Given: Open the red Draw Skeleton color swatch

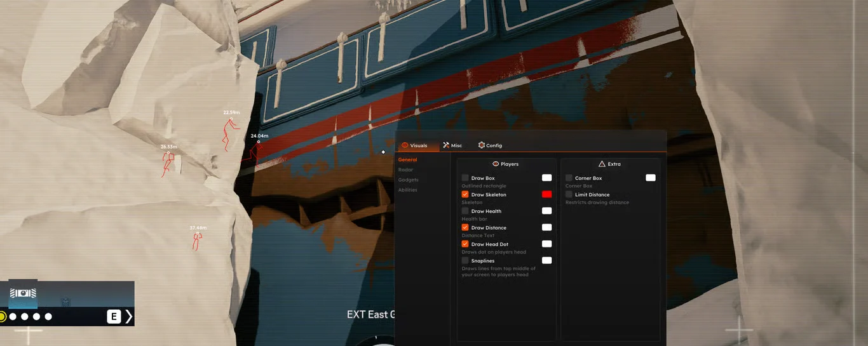Looking at the screenshot, I should (x=546, y=194).
